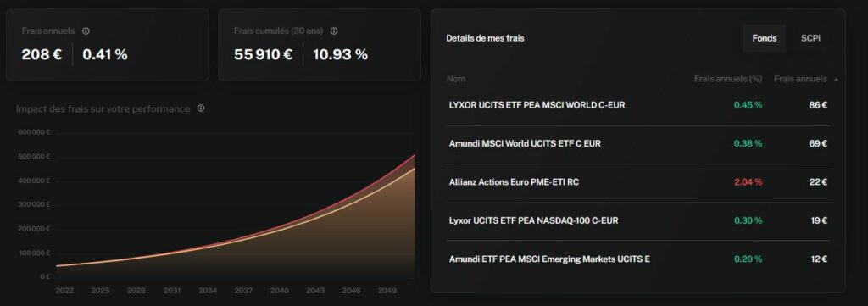Switch to the Fonds tab
Image resolution: width=868 pixels, height=306 pixels.
pyautogui.click(x=764, y=38)
